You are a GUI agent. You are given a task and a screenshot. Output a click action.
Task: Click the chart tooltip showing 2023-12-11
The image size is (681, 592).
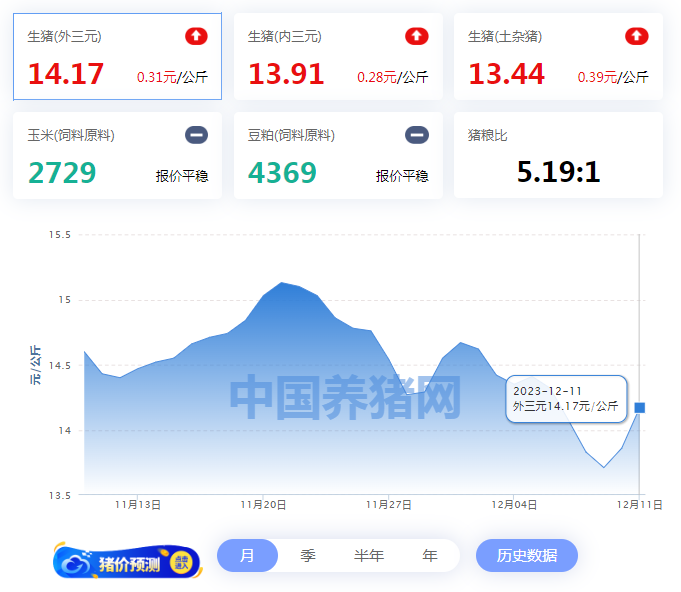coord(566,399)
